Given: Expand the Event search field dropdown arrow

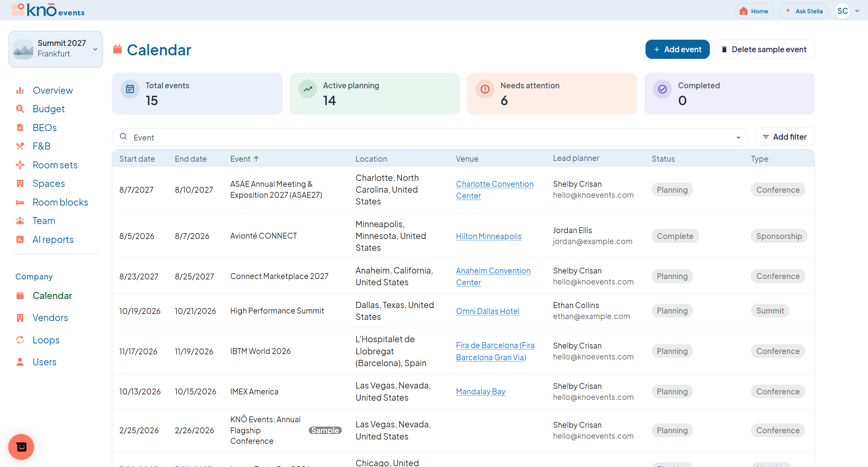Looking at the screenshot, I should point(739,137).
